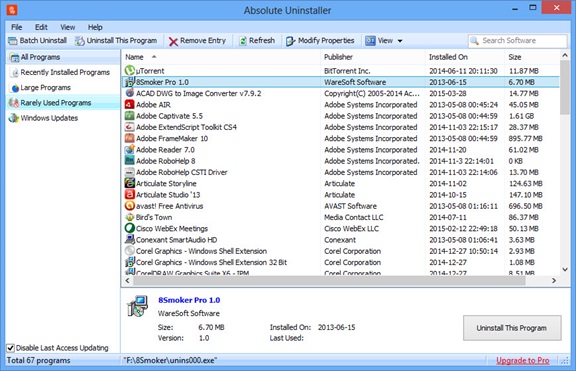Click the BitTorrent Inc. publisher cell
Image resolution: width=576 pixels, height=371 pixels.
[x=347, y=71]
